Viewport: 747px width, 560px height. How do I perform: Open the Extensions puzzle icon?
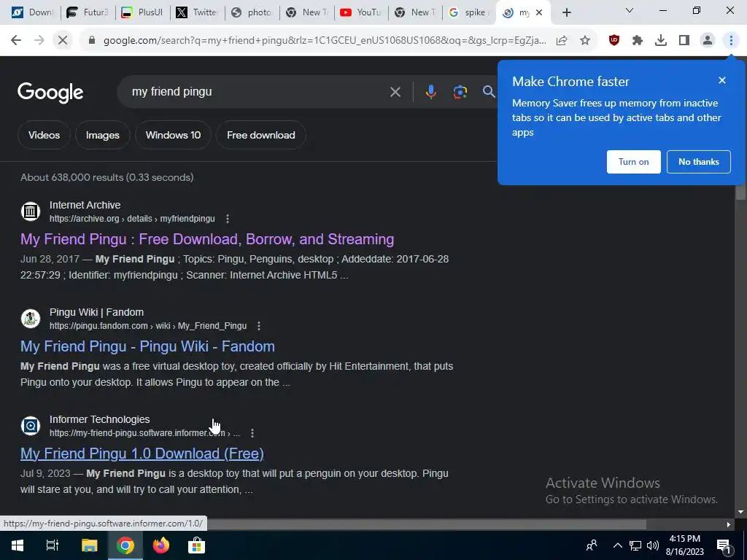tap(638, 41)
